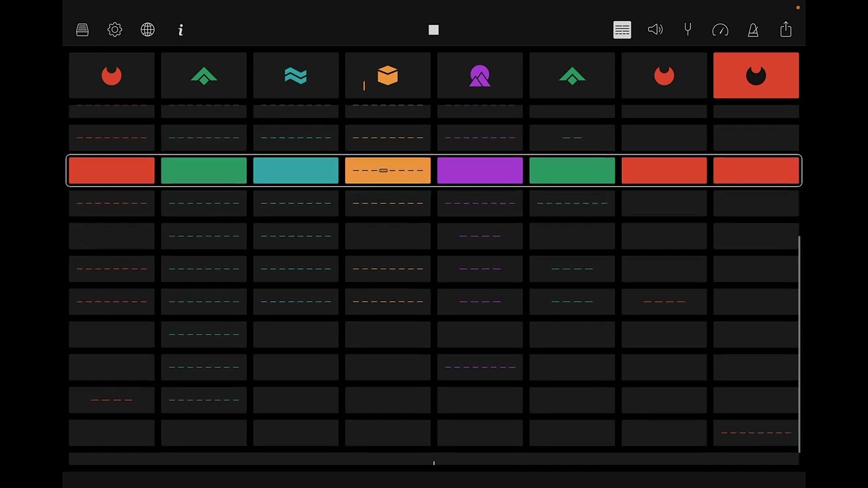Tap the purple clip in the playing scene row

click(x=480, y=171)
